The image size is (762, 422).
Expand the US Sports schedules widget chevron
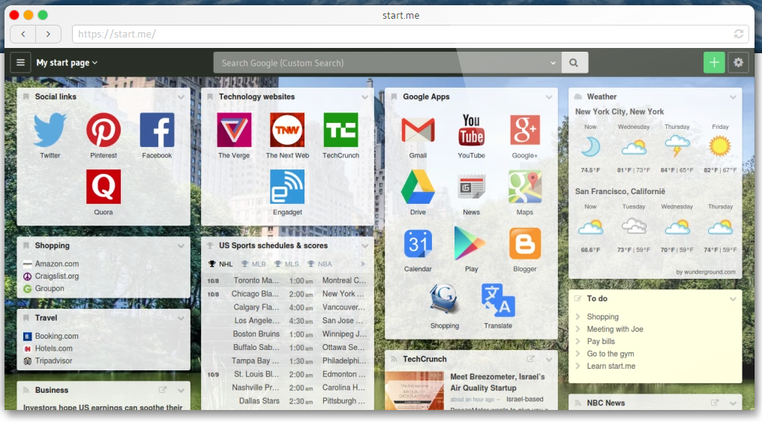pyautogui.click(x=365, y=246)
